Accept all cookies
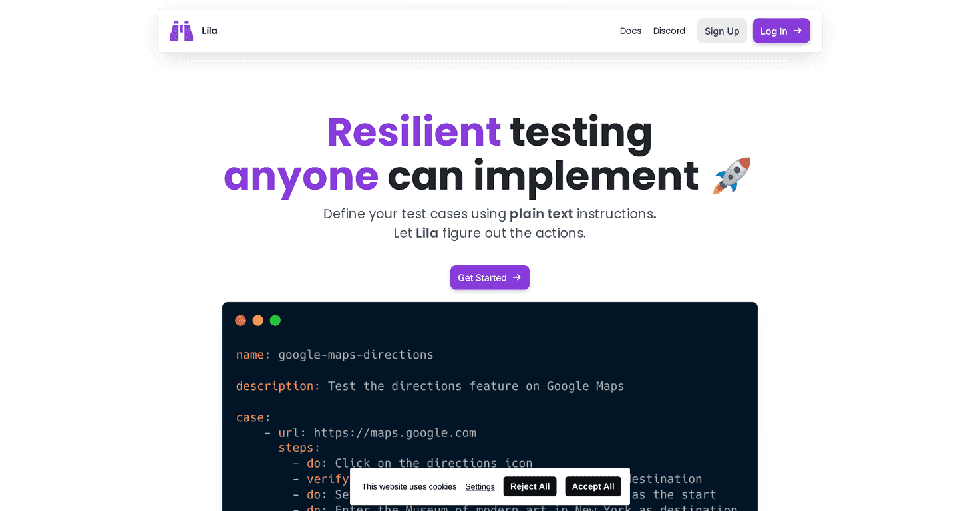This screenshot has width=980, height=511. (x=593, y=486)
